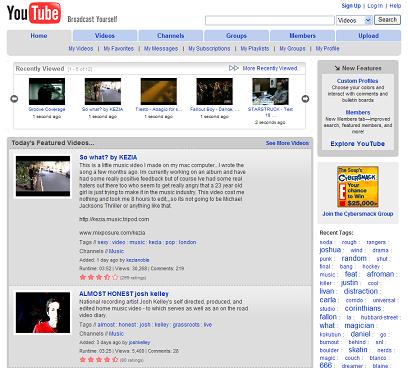Click See More Videos link

pyautogui.click(x=287, y=143)
